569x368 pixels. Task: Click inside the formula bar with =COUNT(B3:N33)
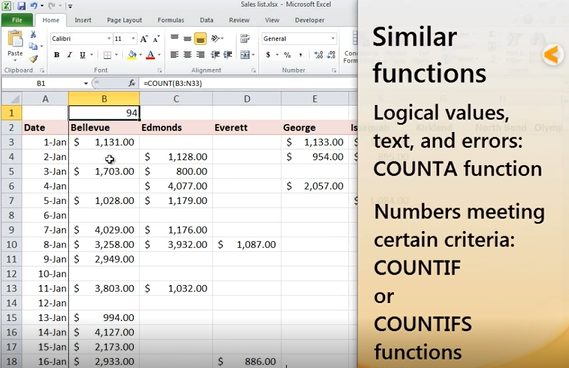tap(248, 83)
